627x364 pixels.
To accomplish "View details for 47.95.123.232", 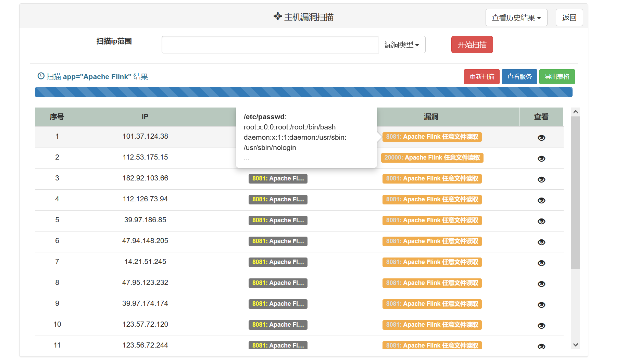I will pos(541,284).
